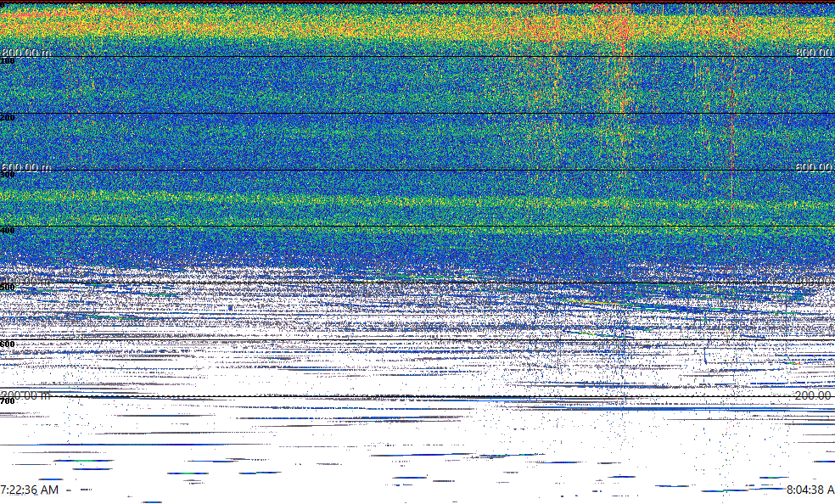Click the "400" depth line label

[x=8, y=231]
